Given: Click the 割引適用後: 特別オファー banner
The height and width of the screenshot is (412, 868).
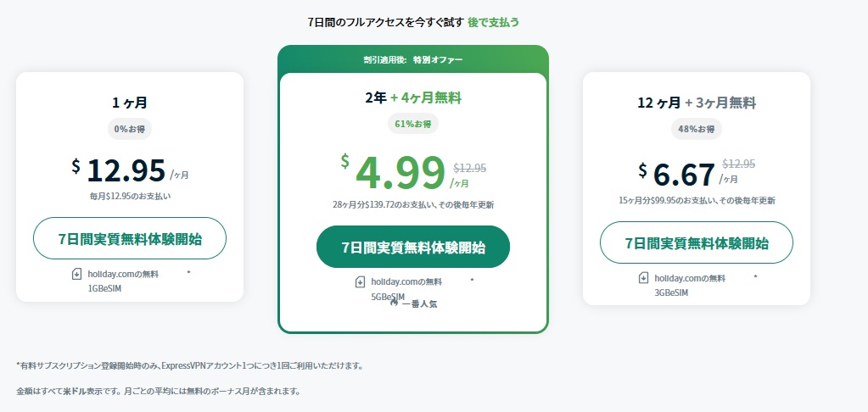Looking at the screenshot, I should (413, 59).
